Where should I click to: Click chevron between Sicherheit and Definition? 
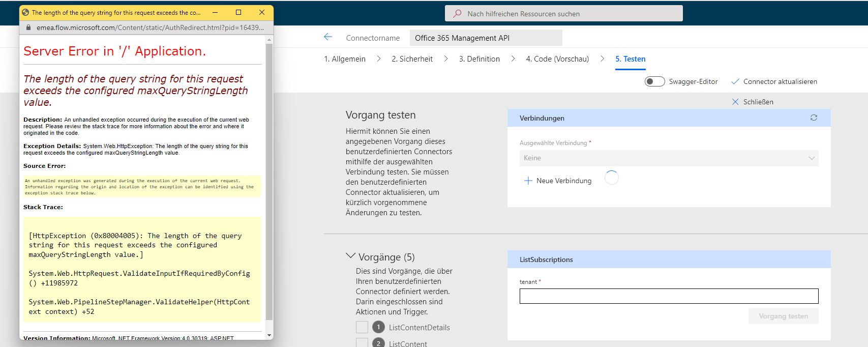[x=446, y=59]
